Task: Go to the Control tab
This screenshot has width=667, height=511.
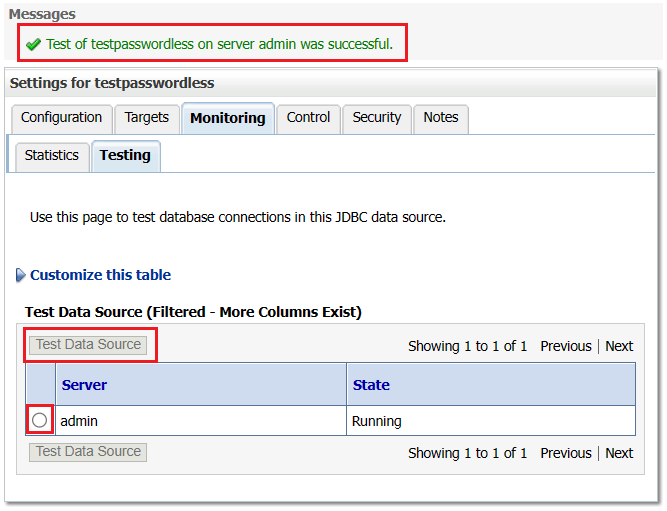Action: coord(308,118)
